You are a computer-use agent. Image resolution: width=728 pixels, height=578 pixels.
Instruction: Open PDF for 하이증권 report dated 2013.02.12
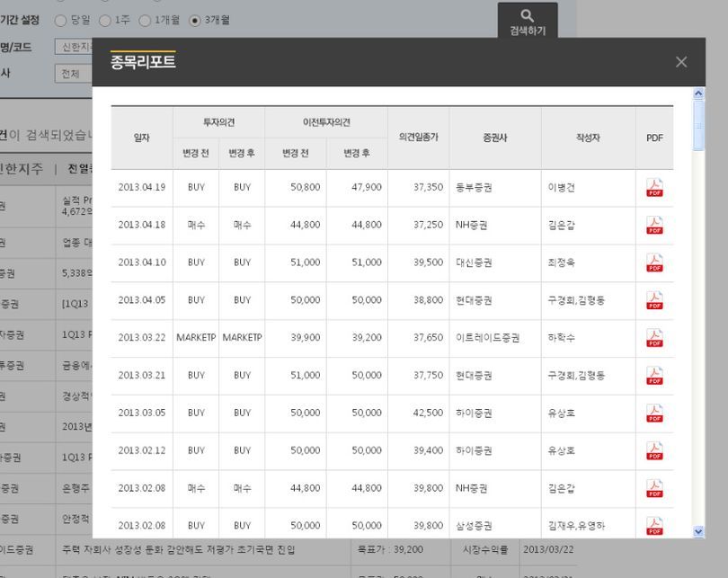654,451
